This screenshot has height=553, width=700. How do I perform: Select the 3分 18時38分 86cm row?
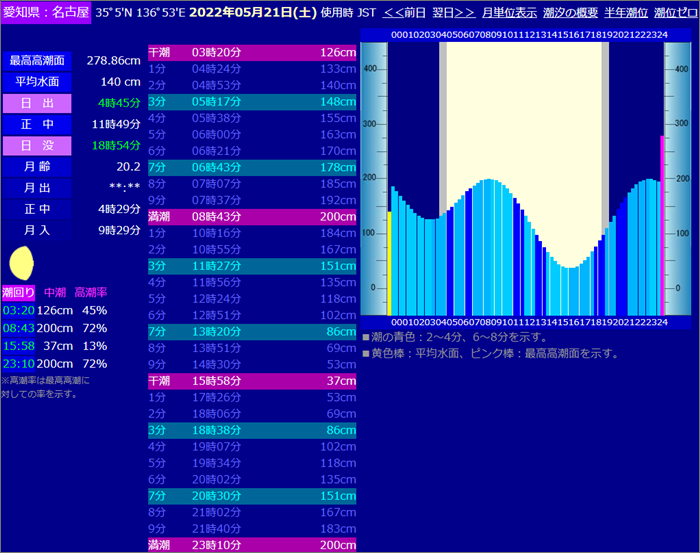click(x=252, y=430)
